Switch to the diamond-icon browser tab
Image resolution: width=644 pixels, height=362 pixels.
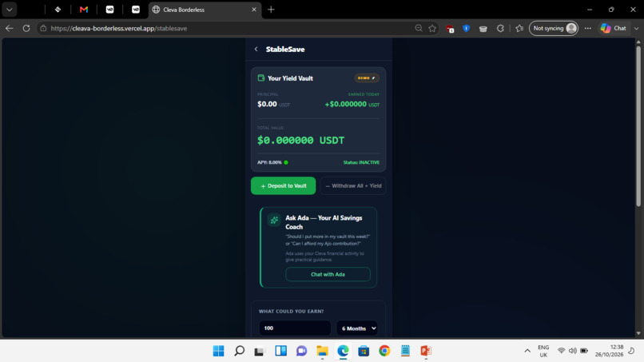[58, 10]
